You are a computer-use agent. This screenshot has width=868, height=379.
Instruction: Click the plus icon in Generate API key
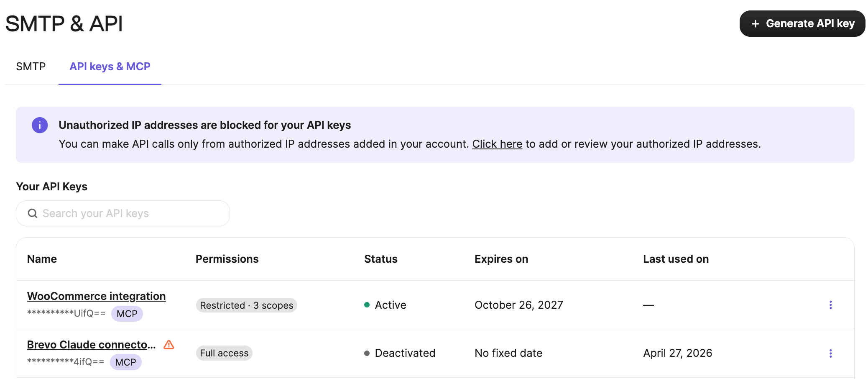click(x=755, y=24)
